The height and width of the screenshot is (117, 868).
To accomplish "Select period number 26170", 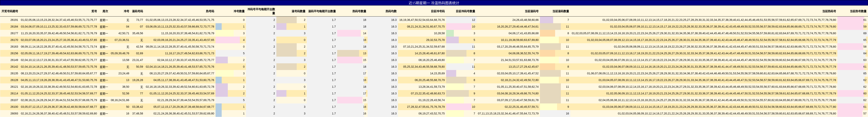I will pos(14,40).
